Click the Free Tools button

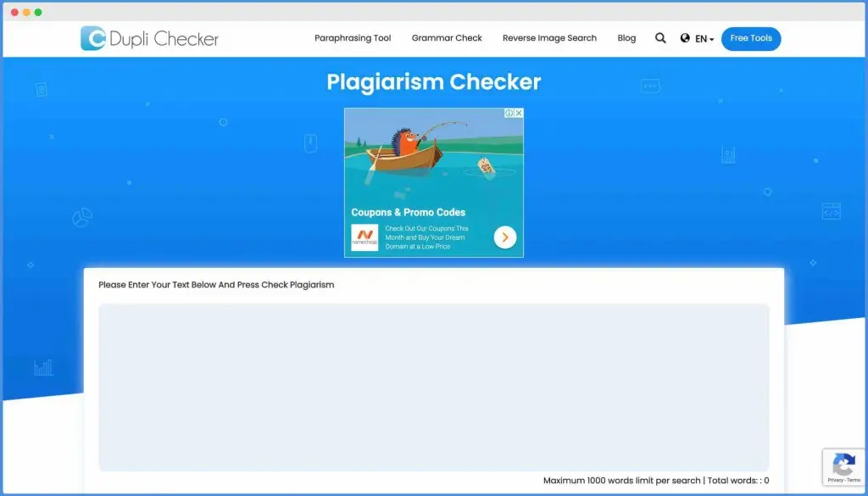tap(751, 38)
